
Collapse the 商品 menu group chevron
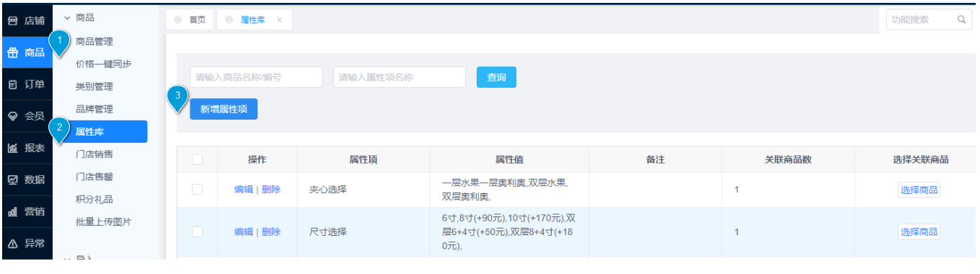click(67, 17)
